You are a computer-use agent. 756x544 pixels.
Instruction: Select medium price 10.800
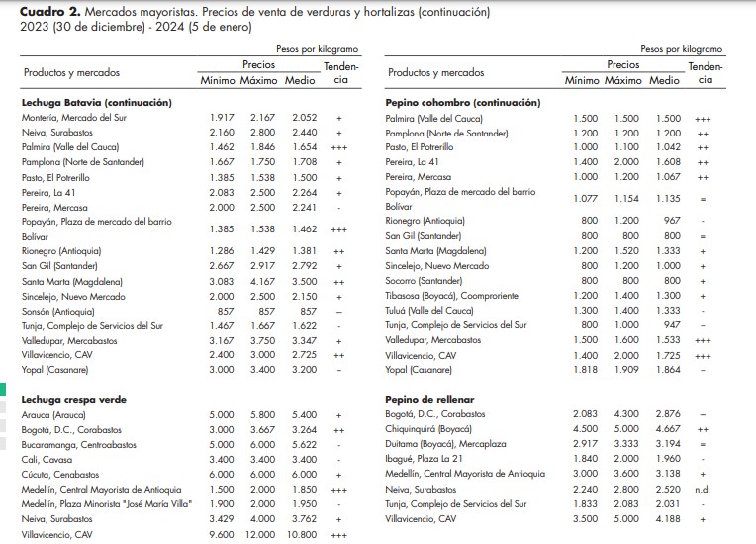point(302,535)
